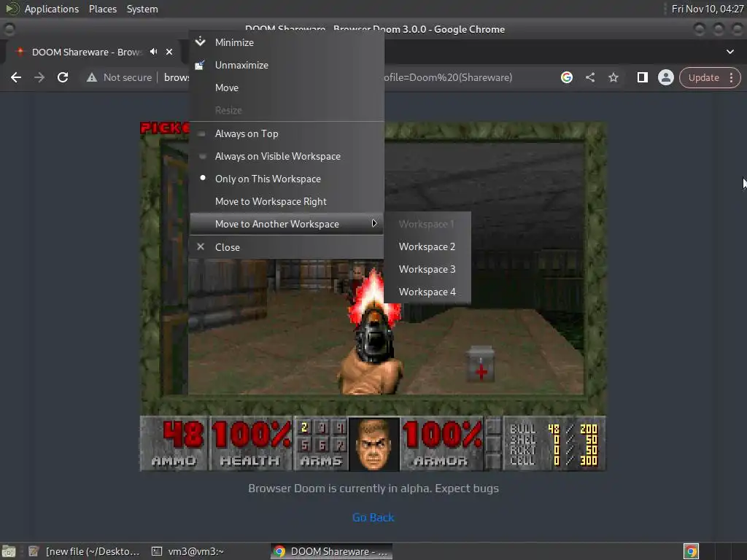The height and width of the screenshot is (560, 747).
Task: Click the Chrome icon in panel tray
Action: click(x=691, y=551)
